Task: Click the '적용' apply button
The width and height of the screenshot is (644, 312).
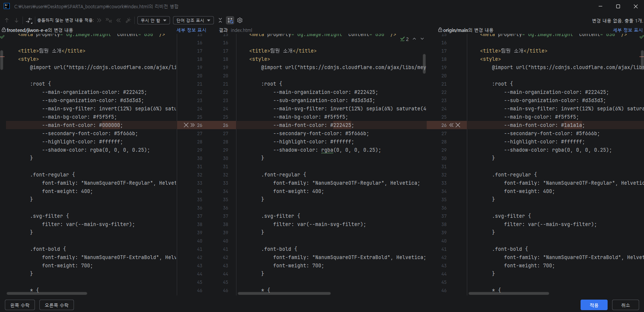Action: [x=594, y=305]
